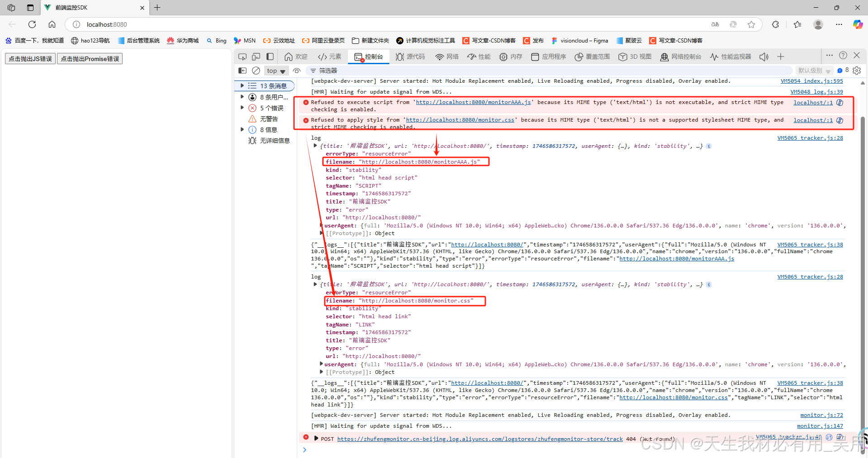Expand the '8 条用户...' sidebar group

click(x=242, y=97)
